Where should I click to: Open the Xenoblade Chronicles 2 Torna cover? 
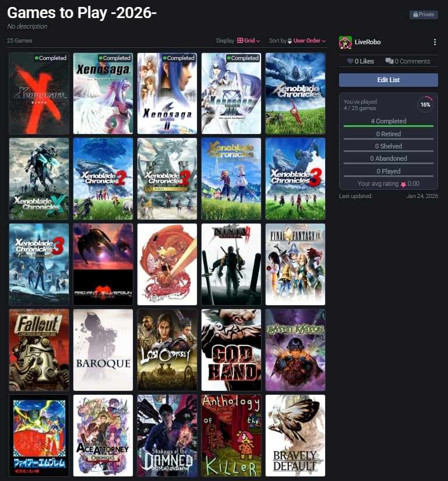167,179
